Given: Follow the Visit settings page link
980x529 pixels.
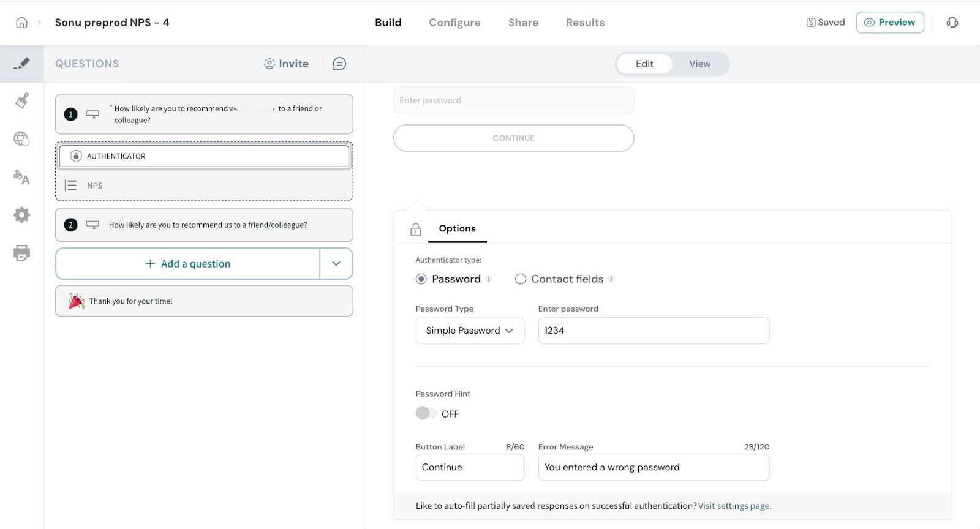Looking at the screenshot, I should pos(734,506).
